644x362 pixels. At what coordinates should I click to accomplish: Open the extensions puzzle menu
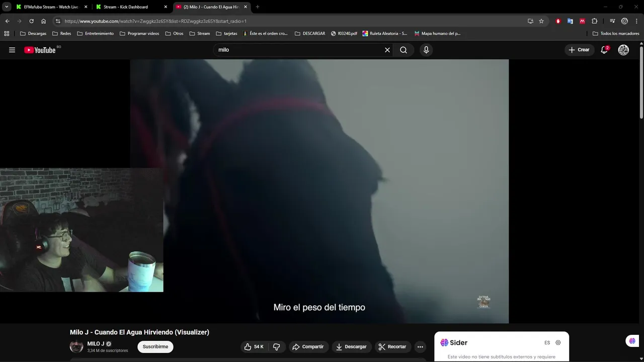click(595, 21)
